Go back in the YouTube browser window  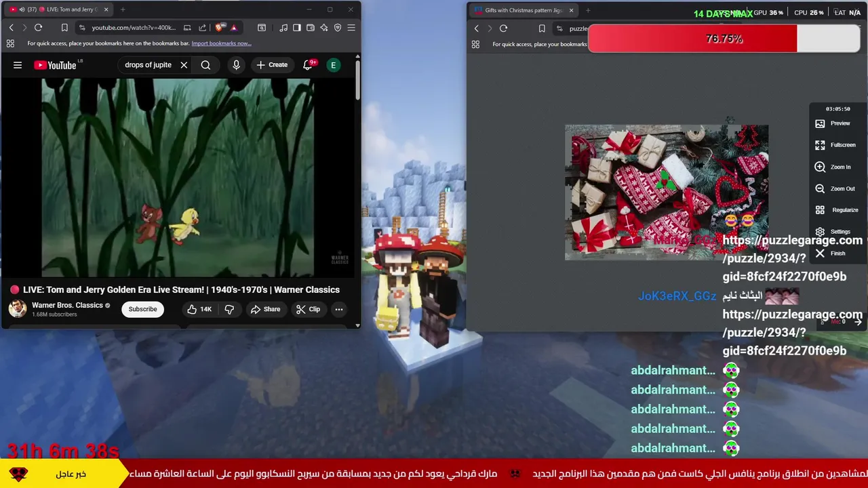[11, 28]
